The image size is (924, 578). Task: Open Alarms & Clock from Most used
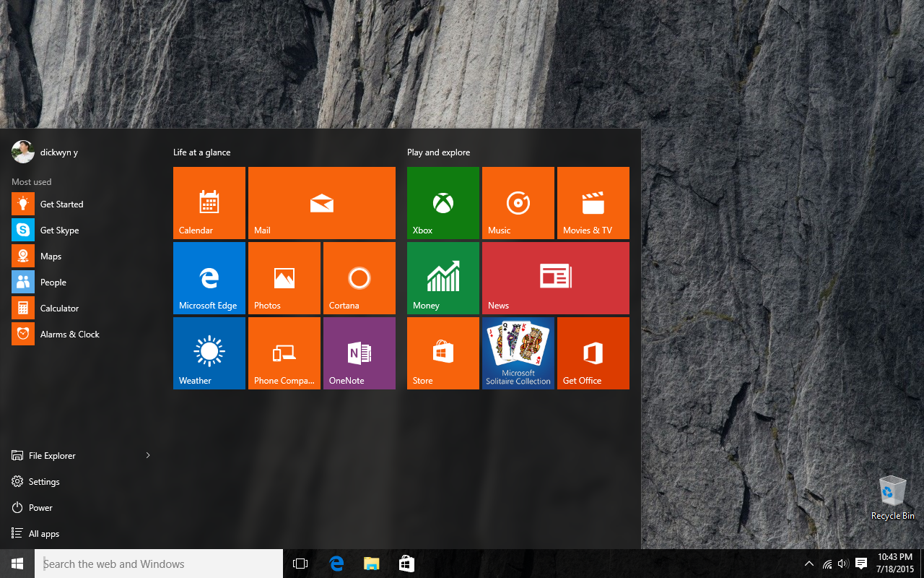tap(81, 335)
